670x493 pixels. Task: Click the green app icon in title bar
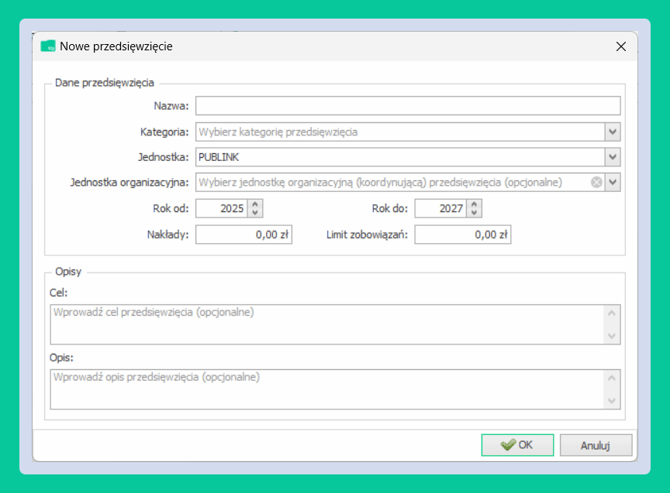[x=47, y=46]
